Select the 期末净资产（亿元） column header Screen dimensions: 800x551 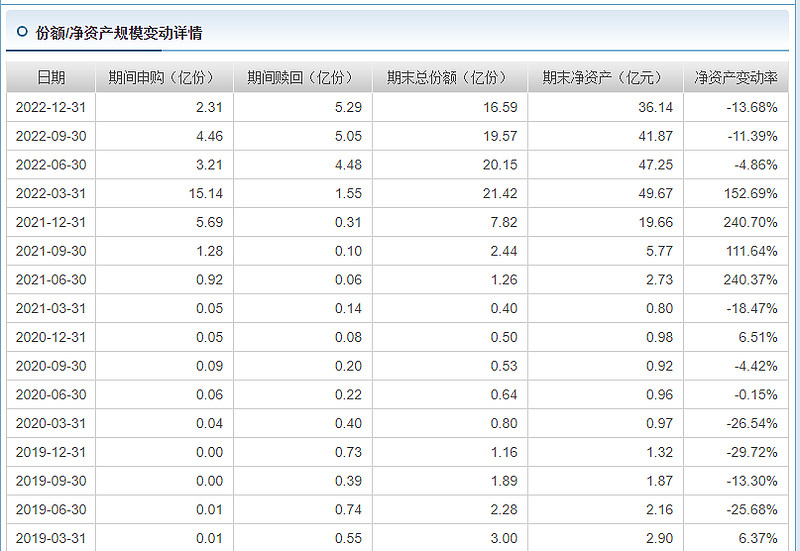(606, 78)
